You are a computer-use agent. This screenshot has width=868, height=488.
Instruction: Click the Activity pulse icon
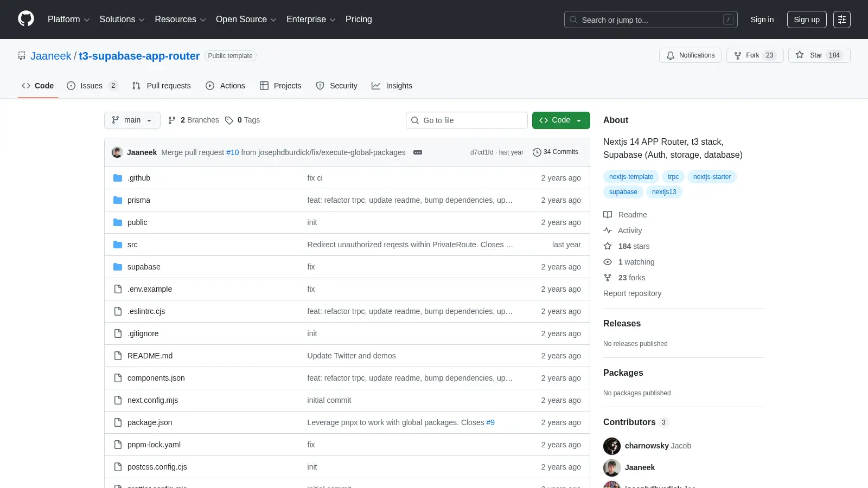tap(608, 230)
